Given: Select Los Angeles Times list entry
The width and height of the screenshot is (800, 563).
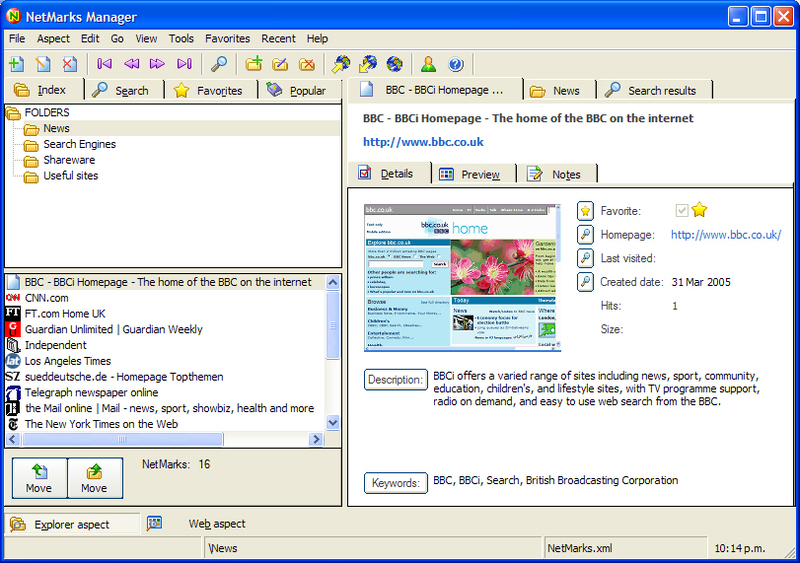Looking at the screenshot, I should pyautogui.click(x=68, y=361).
